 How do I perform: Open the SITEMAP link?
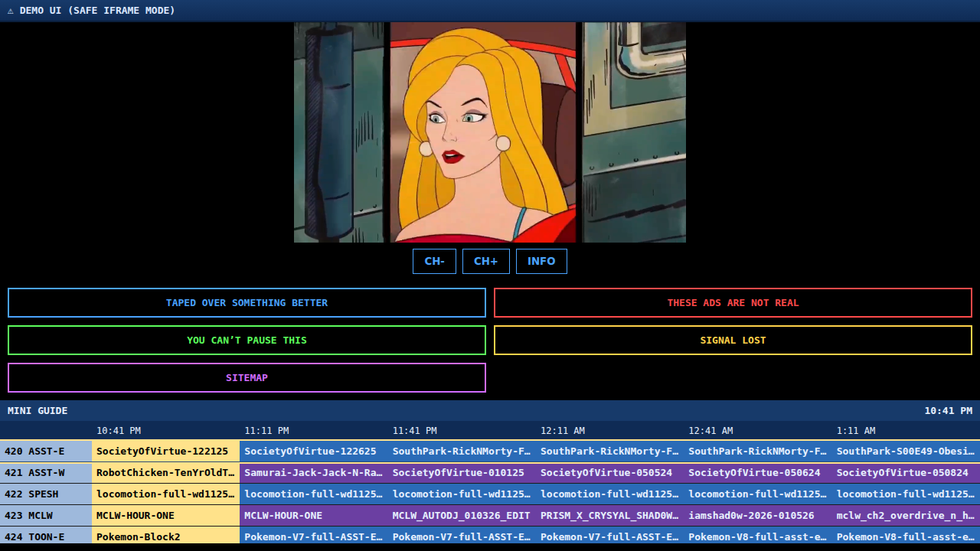247,377
